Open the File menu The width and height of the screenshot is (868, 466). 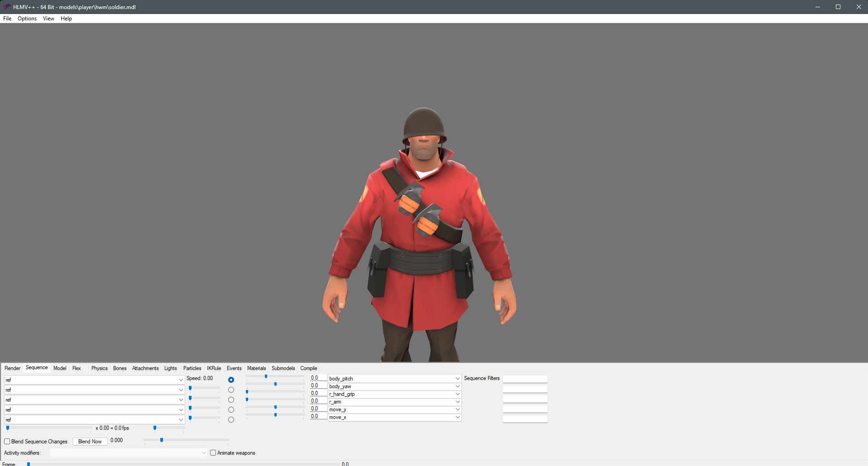tap(7, 19)
